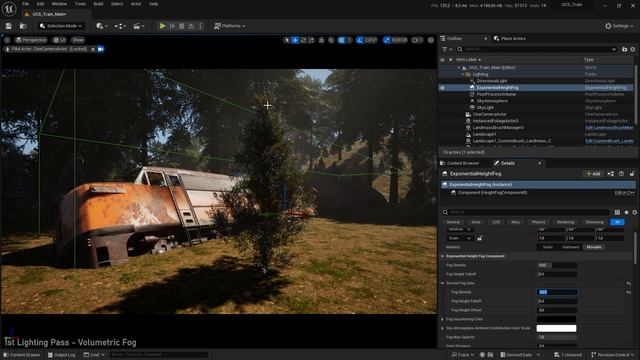The image size is (640, 360).
Task: Switch to the Place Actors tab
Action: pos(509,38)
